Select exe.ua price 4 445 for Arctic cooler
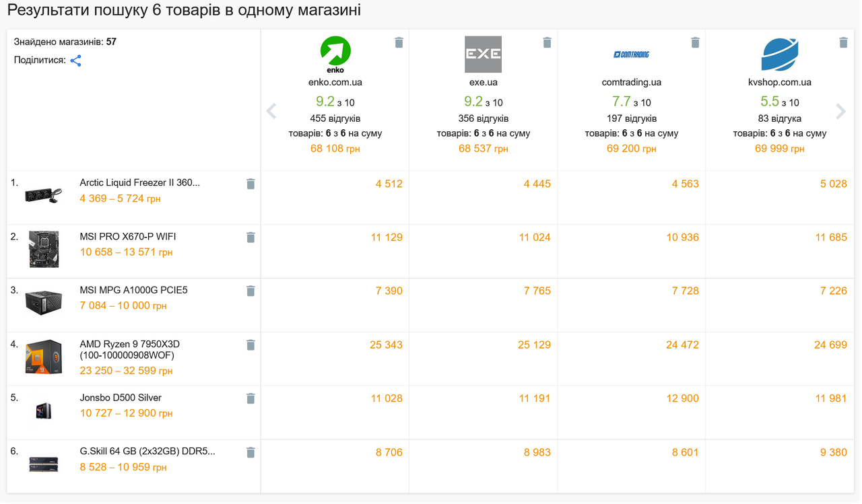This screenshot has width=862, height=504. (x=537, y=184)
